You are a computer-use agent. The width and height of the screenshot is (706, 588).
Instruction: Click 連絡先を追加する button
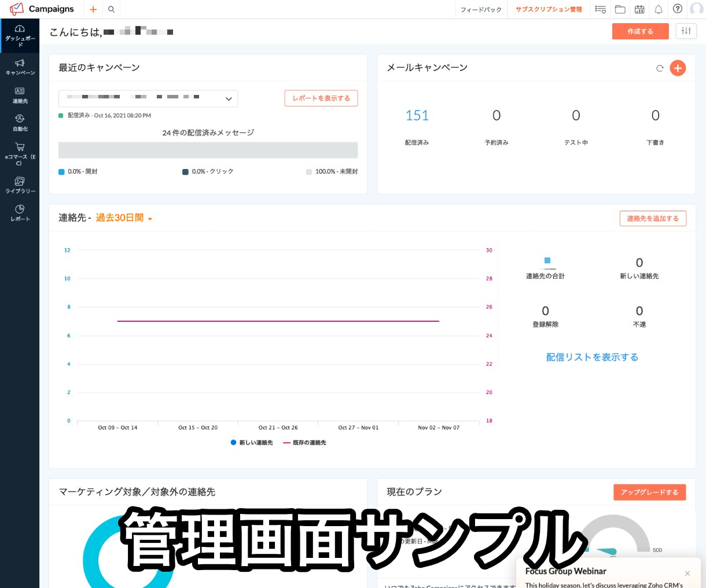pyautogui.click(x=653, y=219)
